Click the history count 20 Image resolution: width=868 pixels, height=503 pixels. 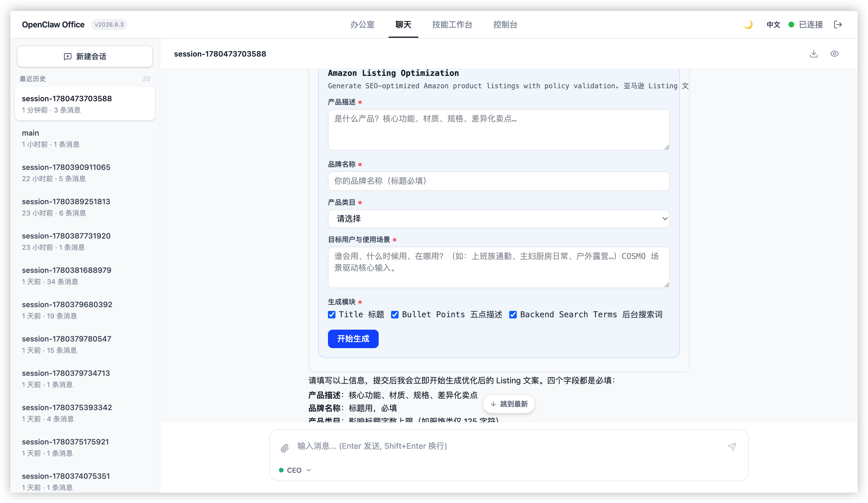coord(146,79)
